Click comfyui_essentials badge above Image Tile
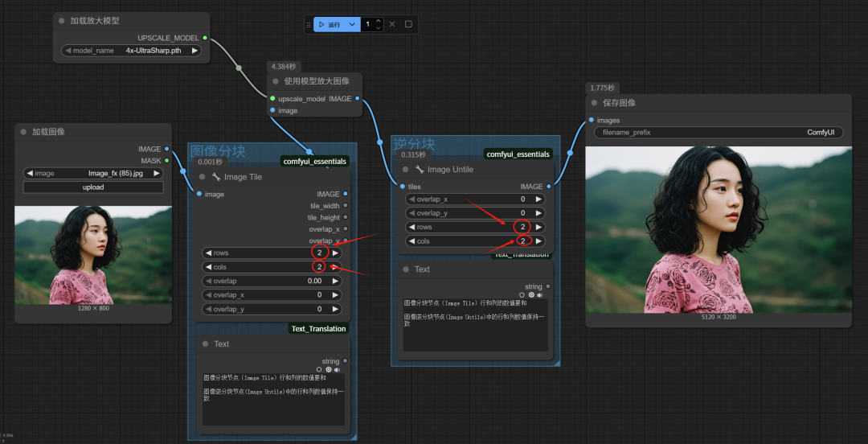868x444 pixels. click(315, 162)
